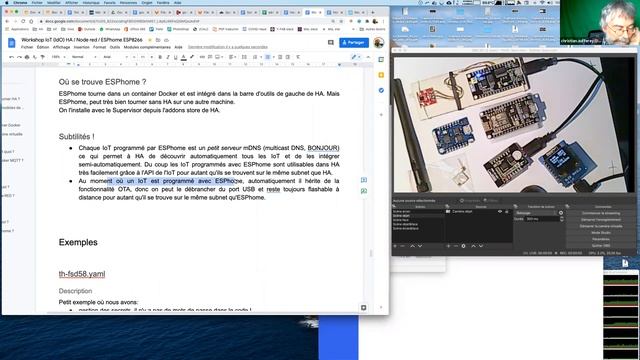Open the text alignment dropdown
The image size is (640, 360).
[232, 57]
